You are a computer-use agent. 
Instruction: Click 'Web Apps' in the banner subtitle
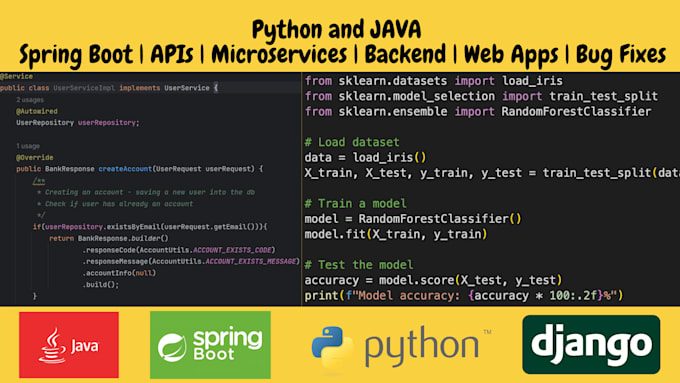coord(511,55)
